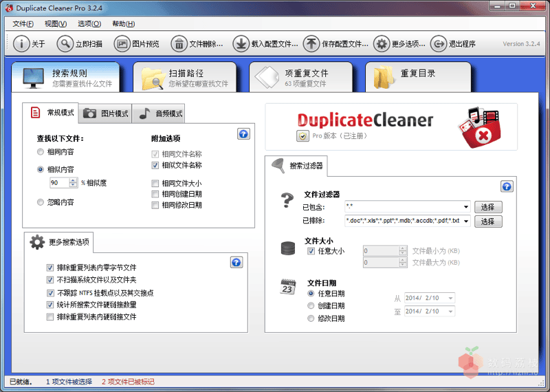Click the app icon in title bar
This screenshot has width=550, height=392.
click(9, 8)
